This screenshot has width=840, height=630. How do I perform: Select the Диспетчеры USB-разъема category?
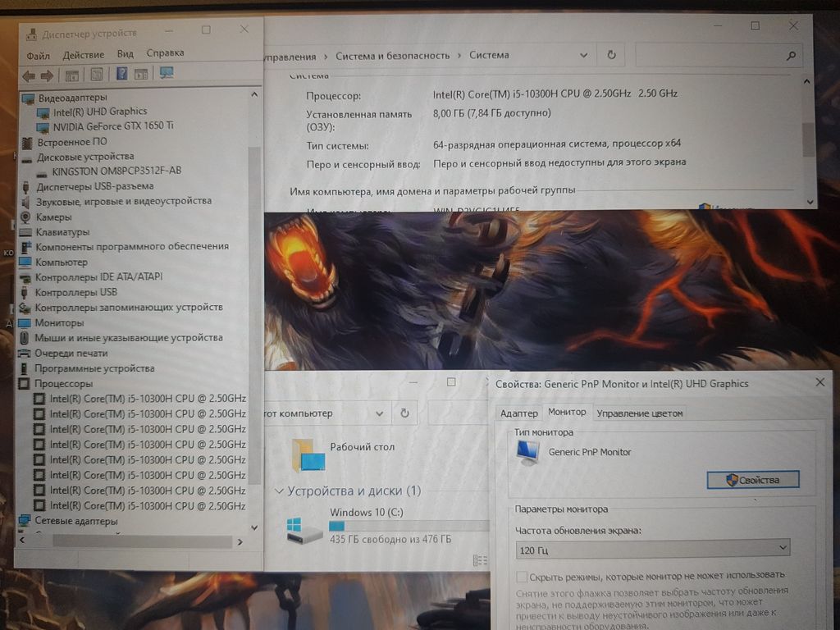(x=95, y=186)
